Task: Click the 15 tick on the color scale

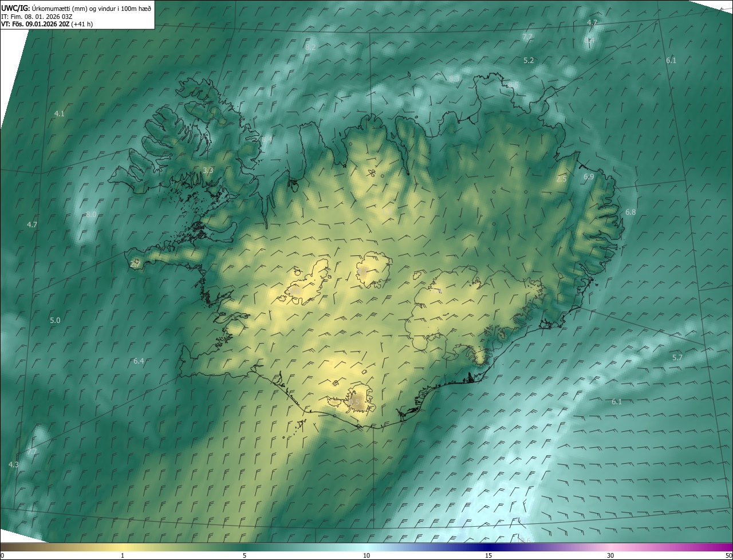Action: 488,555
